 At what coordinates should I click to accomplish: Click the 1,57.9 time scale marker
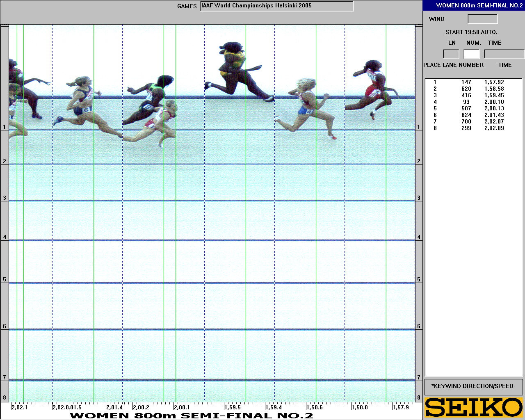pos(400,407)
